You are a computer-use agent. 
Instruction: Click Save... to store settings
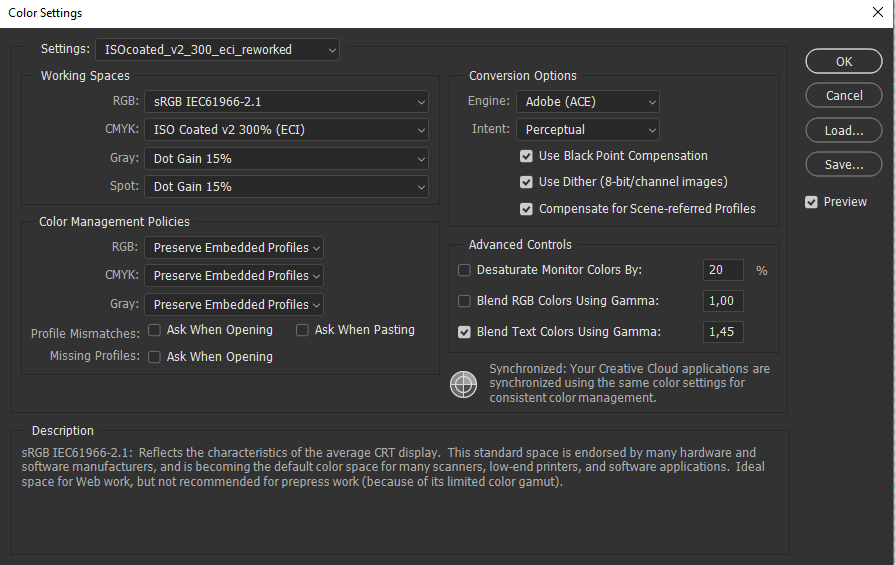(844, 164)
